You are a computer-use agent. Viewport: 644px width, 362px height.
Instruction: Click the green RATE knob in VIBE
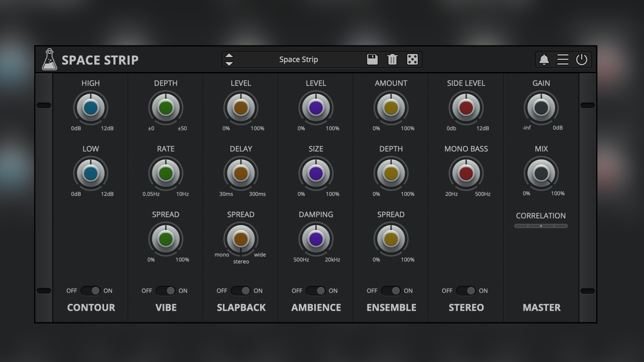pos(166,174)
